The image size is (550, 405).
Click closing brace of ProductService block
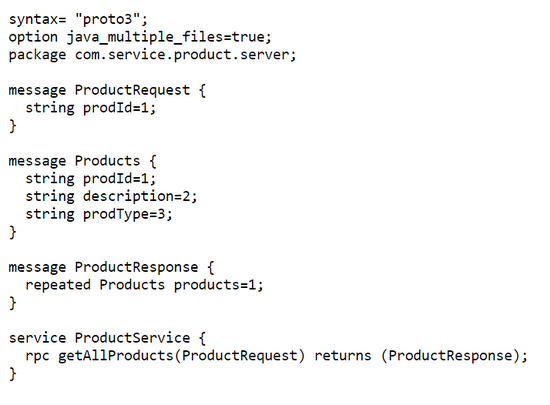[x=13, y=373]
